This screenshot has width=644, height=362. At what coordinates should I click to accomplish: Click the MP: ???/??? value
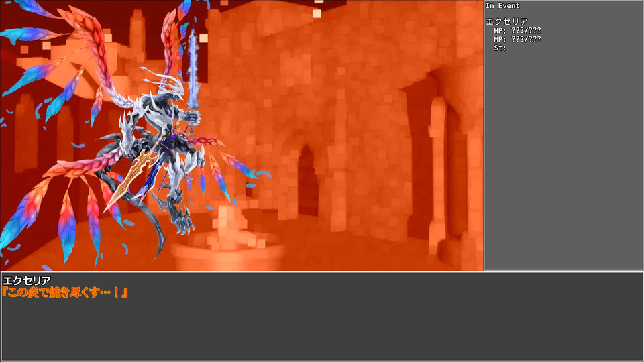pos(517,40)
